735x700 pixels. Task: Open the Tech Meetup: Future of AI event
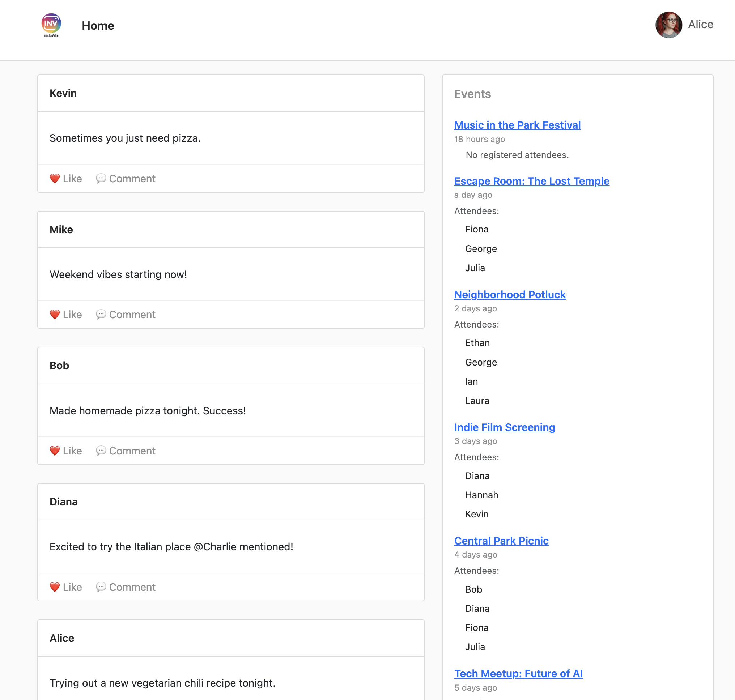[x=518, y=674]
